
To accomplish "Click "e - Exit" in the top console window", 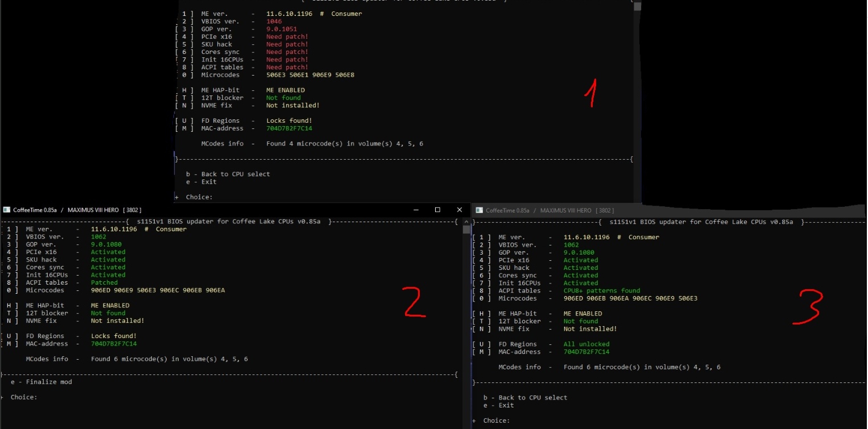I will click(201, 182).
